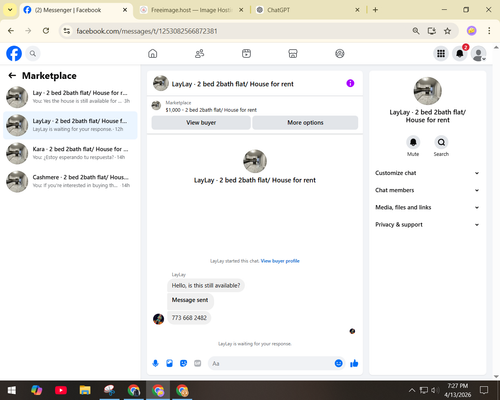Expand Media, files and links section
The image size is (500, 400).
coord(427,207)
